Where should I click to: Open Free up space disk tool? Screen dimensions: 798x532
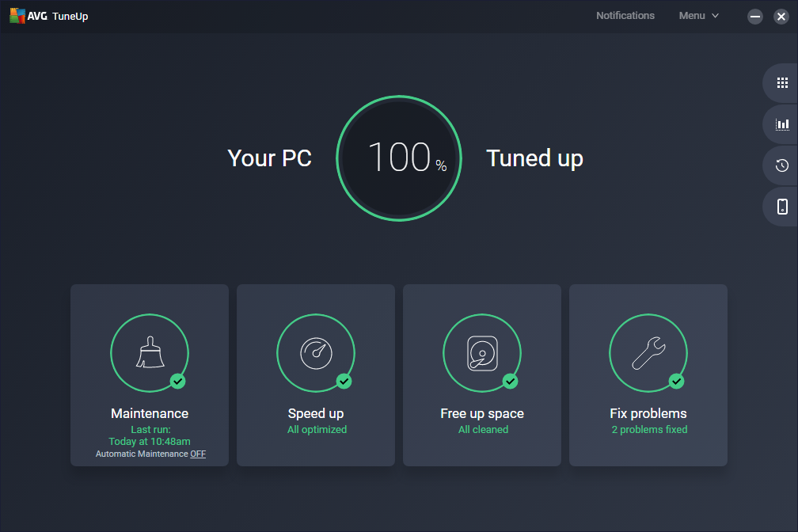point(482,353)
